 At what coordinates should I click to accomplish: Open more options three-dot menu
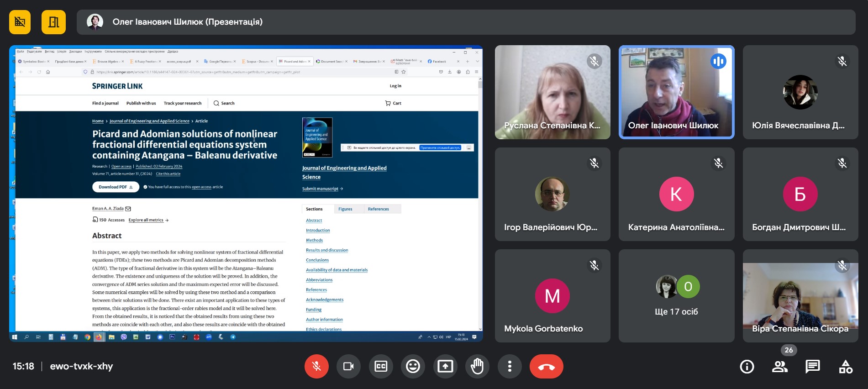click(510, 366)
